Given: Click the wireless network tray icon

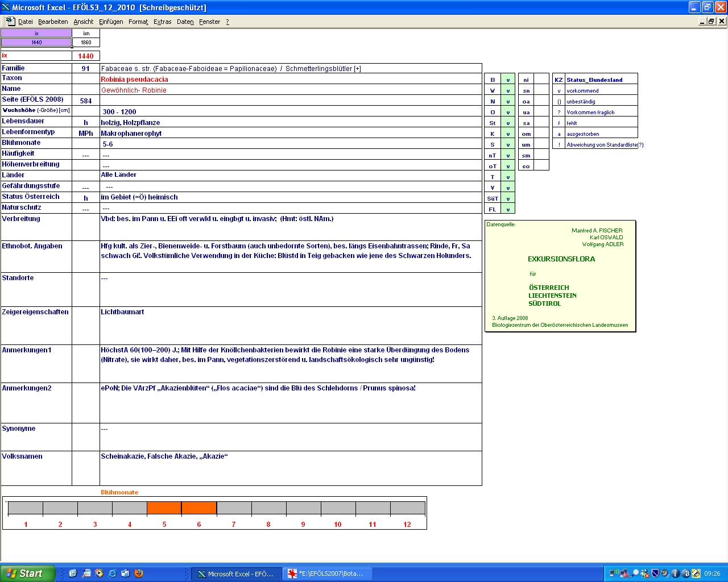Looking at the screenshot, I should 614,573.
